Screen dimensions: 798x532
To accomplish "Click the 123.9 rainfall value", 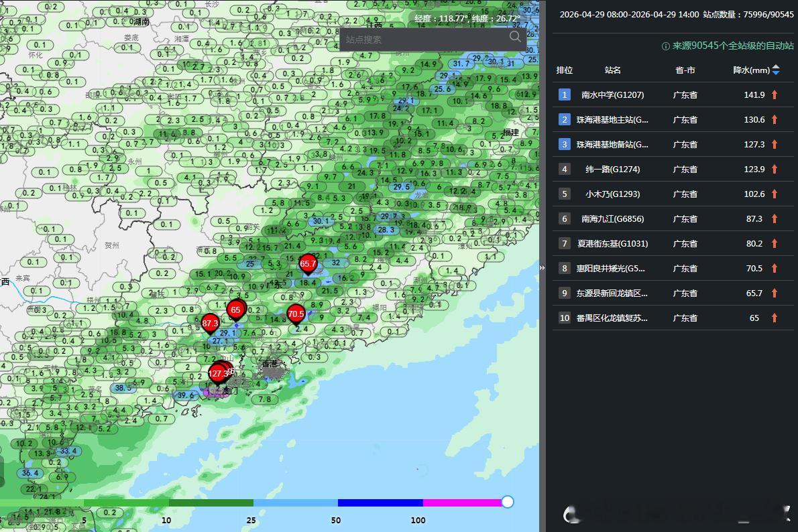I will (x=754, y=169).
